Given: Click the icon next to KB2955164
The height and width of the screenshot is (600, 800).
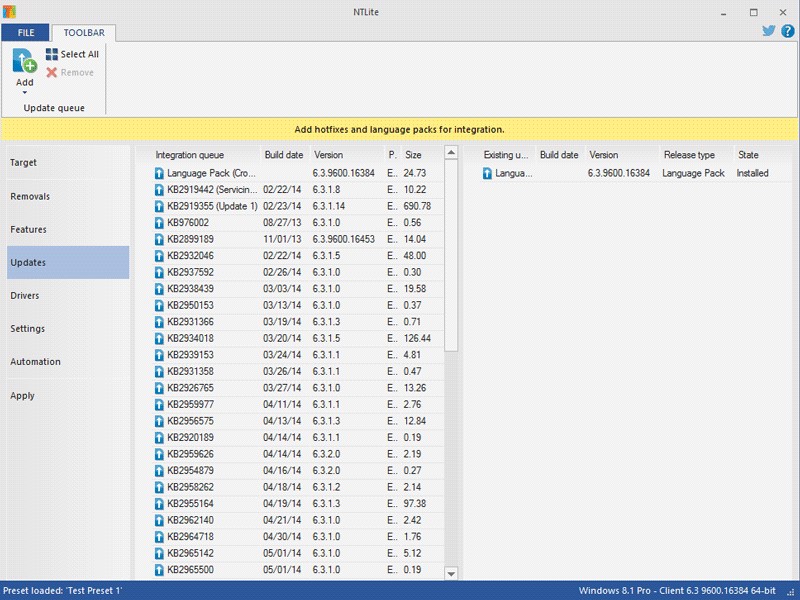Looking at the screenshot, I should point(159,504).
